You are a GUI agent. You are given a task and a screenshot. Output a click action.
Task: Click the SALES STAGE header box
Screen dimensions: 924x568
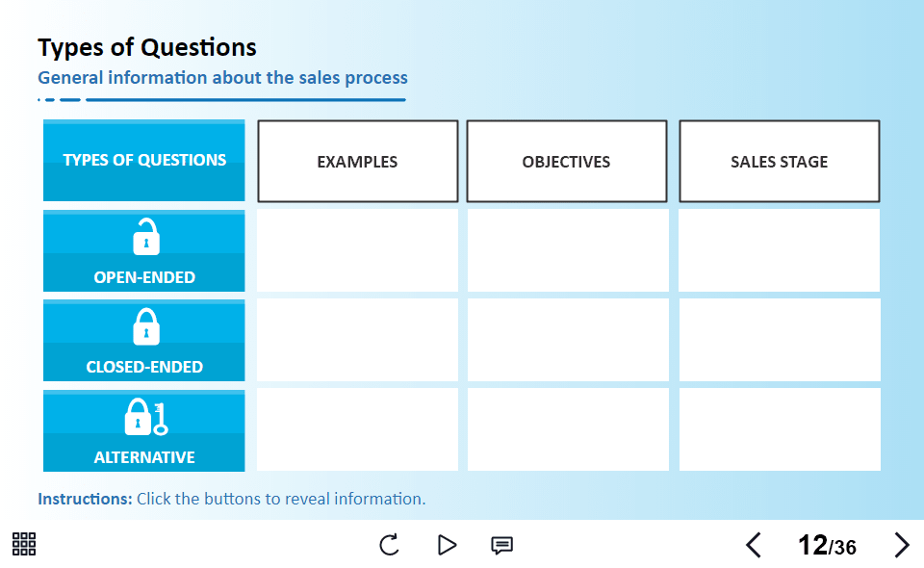tap(779, 161)
